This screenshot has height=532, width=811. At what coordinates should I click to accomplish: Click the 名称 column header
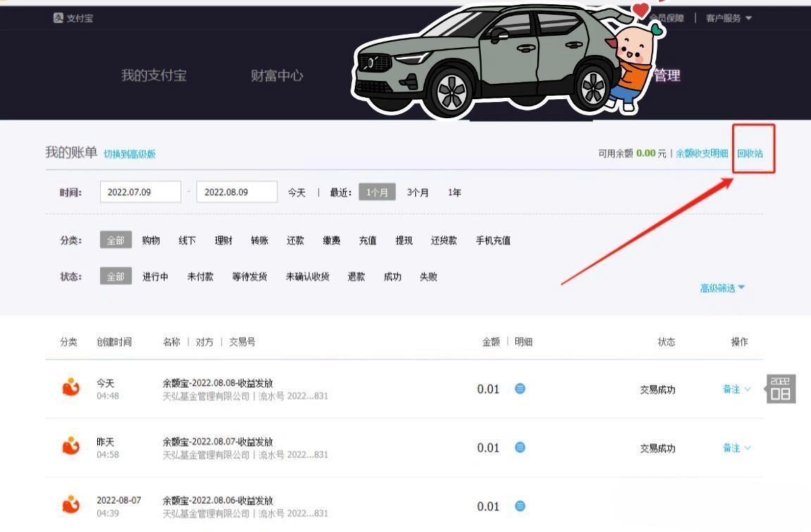click(x=171, y=342)
